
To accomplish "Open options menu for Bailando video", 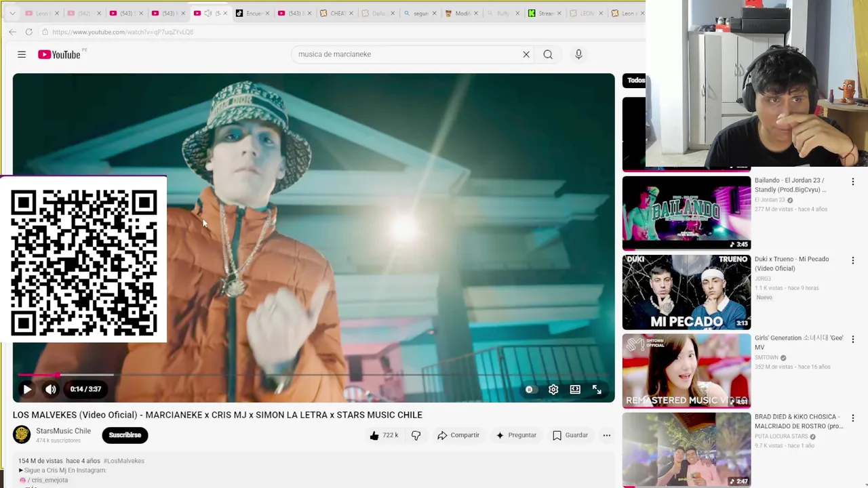I will click(852, 182).
